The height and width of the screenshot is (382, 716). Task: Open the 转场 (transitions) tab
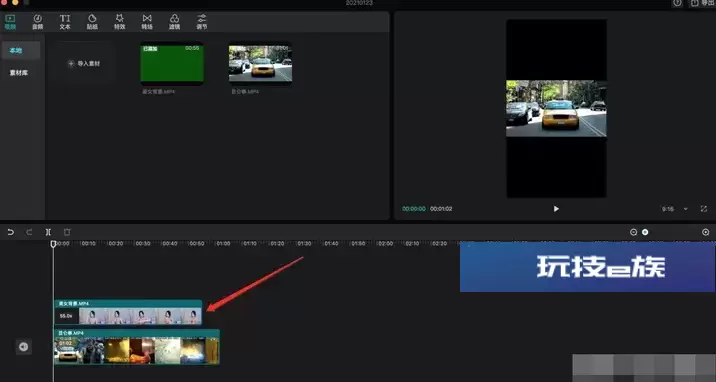147,21
